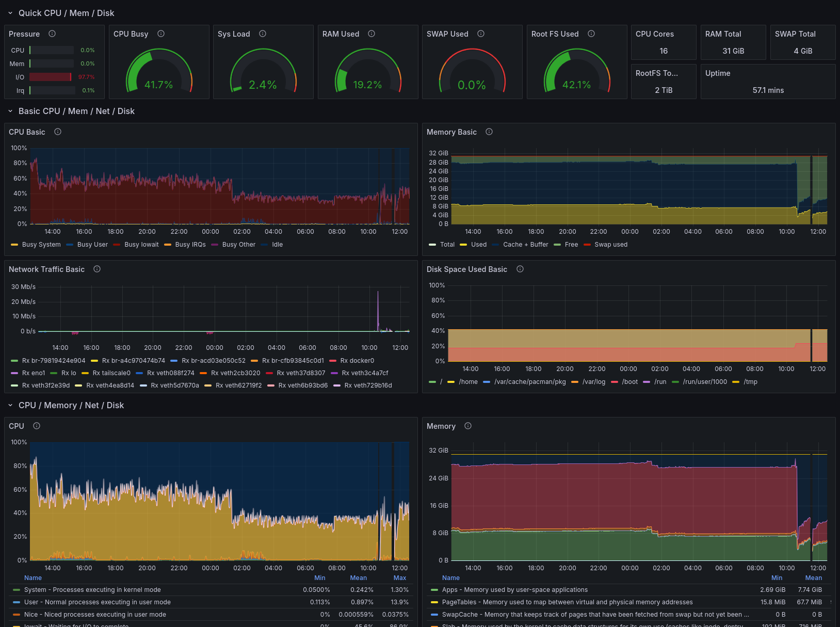This screenshot has height=627, width=840.
Task: Open the Network Traffic Basic info icon
Action: (x=97, y=269)
